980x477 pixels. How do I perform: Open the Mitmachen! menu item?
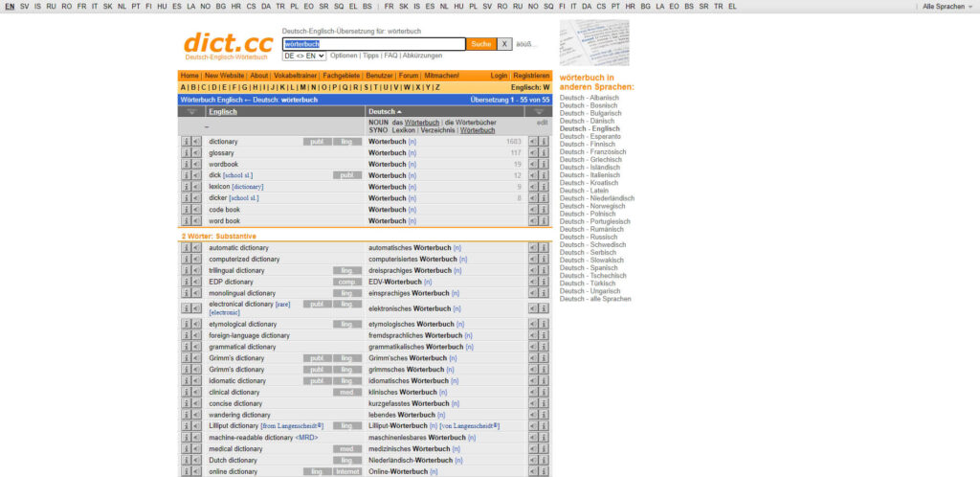442,76
